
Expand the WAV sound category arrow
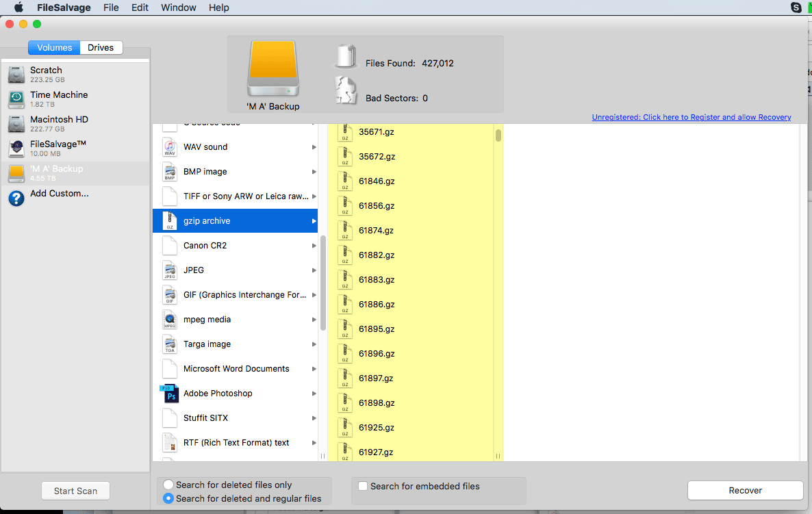tap(314, 147)
